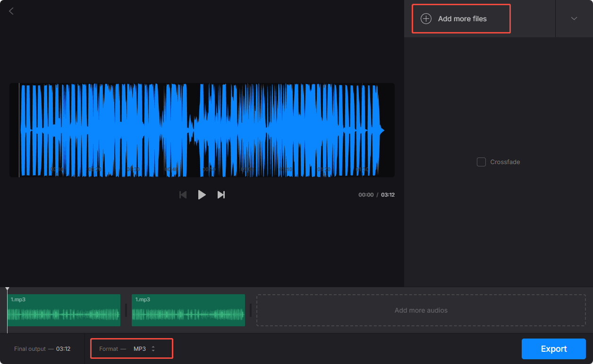Click the playhead marker on the timeline
The height and width of the screenshot is (364, 593).
(x=8, y=289)
